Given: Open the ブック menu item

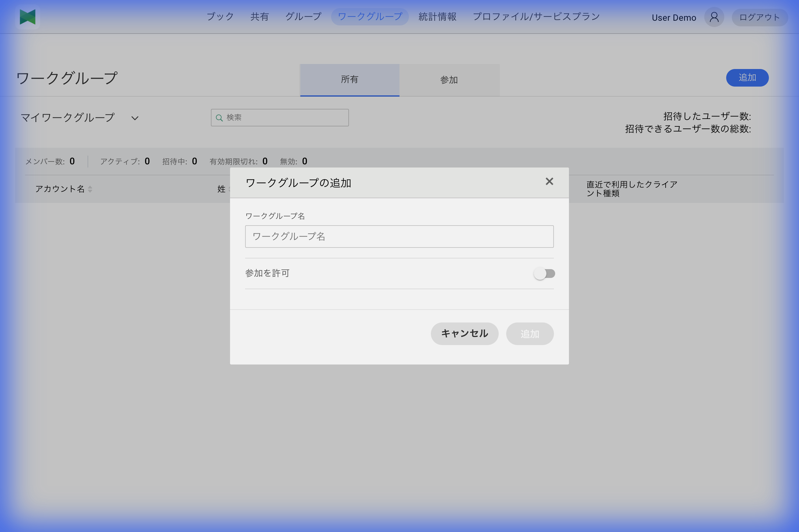Looking at the screenshot, I should 220,16.
